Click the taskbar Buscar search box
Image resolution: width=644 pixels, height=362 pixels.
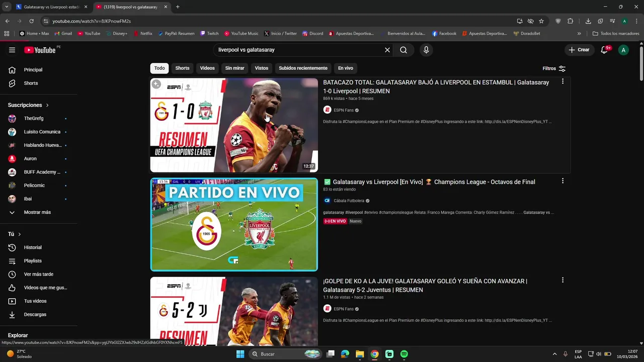pos(286,354)
